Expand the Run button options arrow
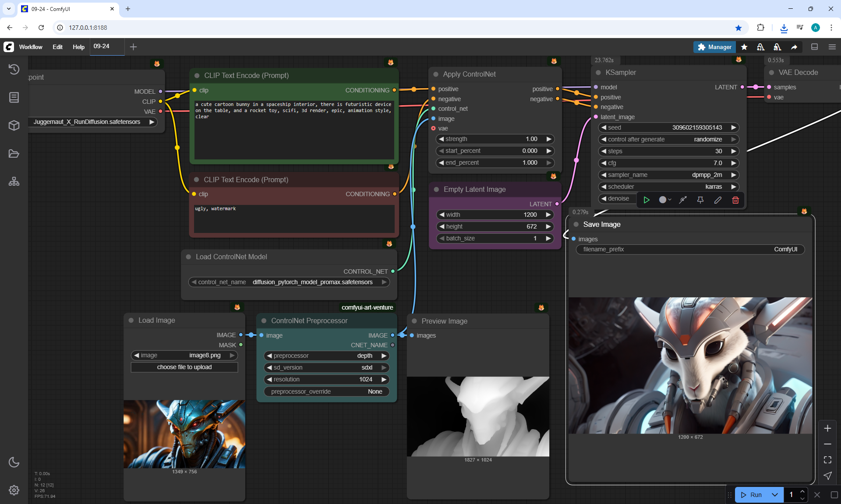The height and width of the screenshot is (504, 841). pos(775,495)
